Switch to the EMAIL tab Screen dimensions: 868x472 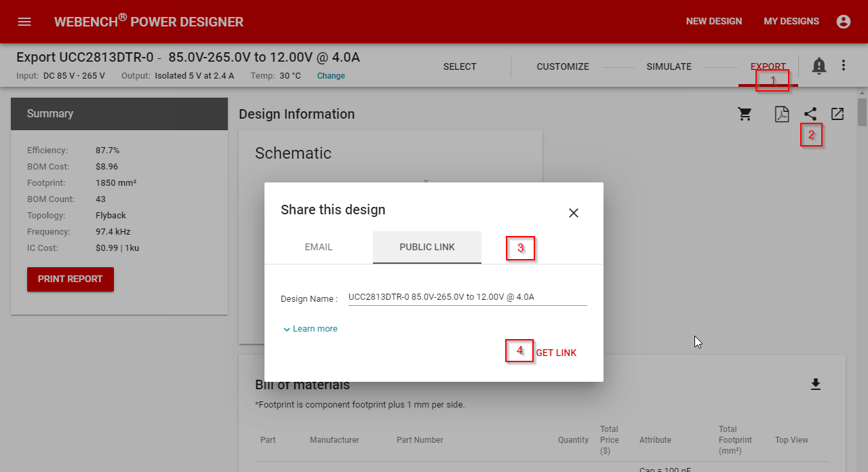coord(319,247)
